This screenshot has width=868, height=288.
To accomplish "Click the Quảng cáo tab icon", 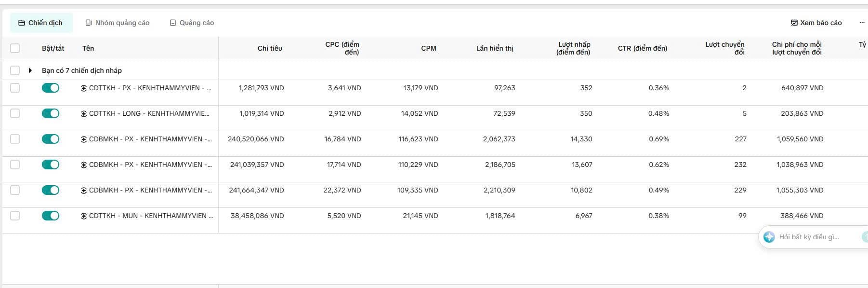I will pos(173,23).
